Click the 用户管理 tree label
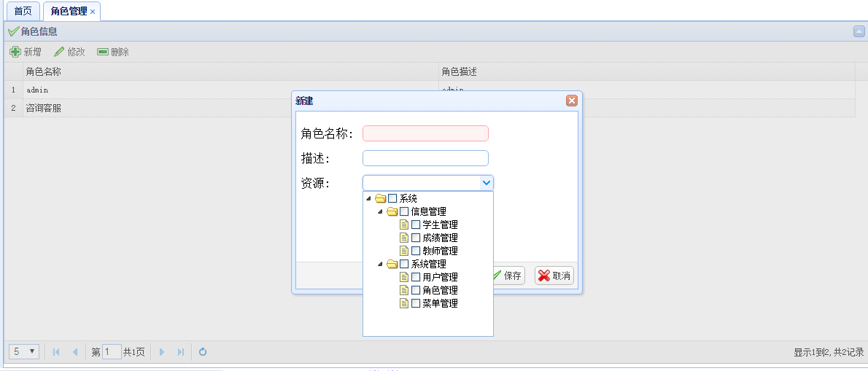This screenshot has height=371, width=868. pyautogui.click(x=440, y=277)
